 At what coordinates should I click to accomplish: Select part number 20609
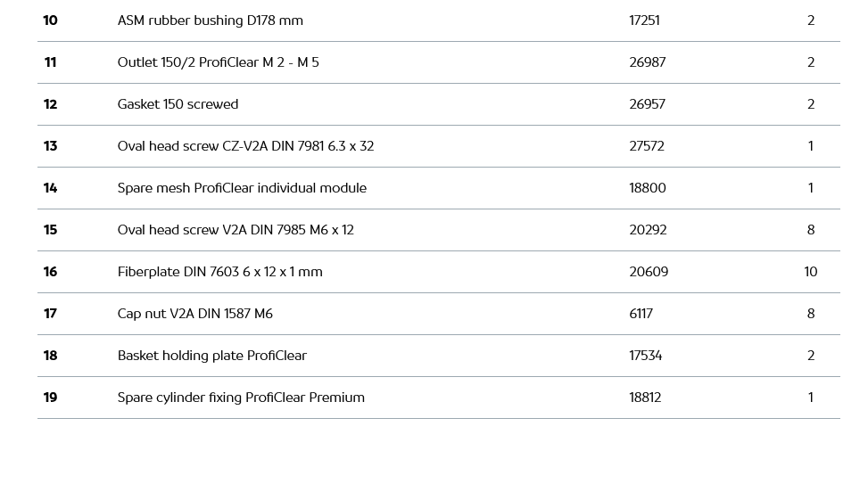coord(649,272)
